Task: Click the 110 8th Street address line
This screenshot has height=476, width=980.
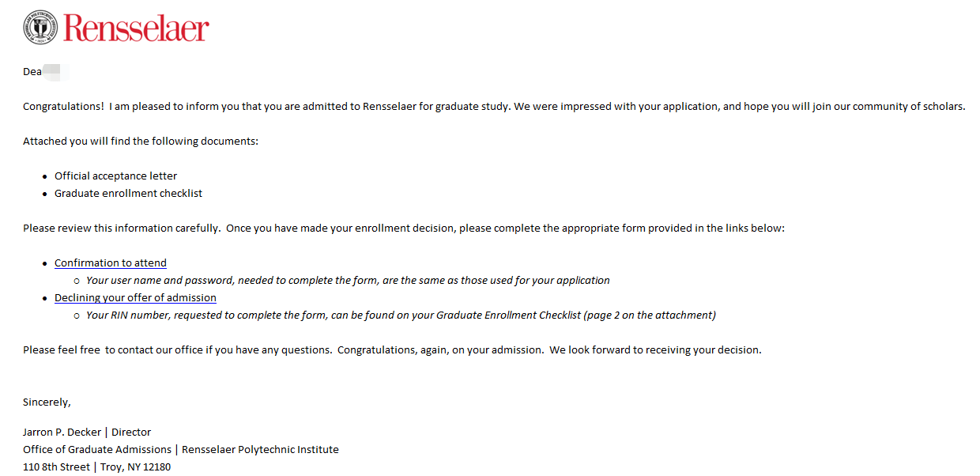Action: (58, 467)
